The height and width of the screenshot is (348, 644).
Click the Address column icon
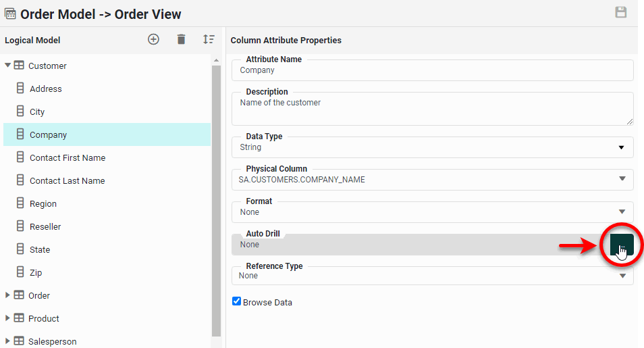point(20,89)
